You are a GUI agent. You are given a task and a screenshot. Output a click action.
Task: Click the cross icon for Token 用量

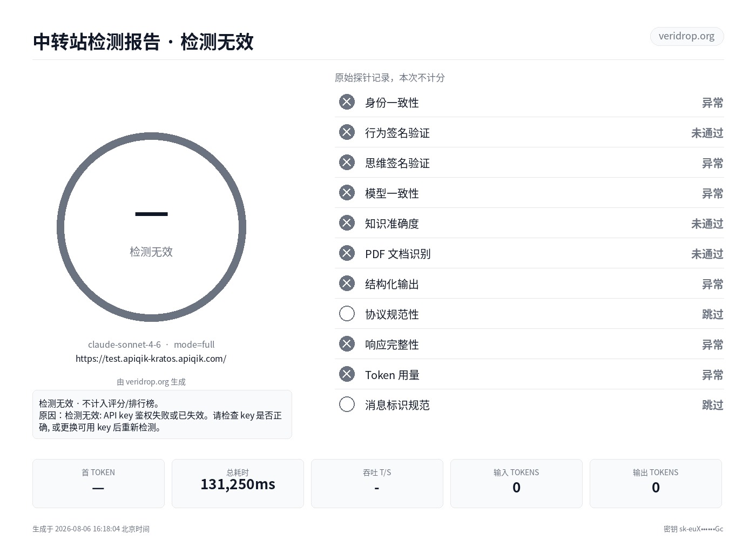point(347,374)
